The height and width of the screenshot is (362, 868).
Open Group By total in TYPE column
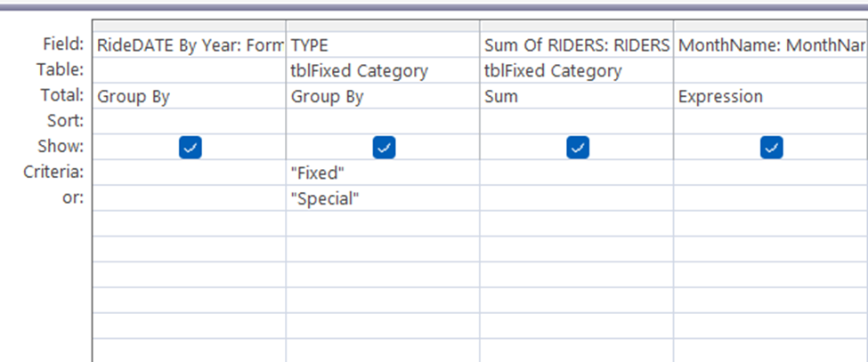[383, 96]
